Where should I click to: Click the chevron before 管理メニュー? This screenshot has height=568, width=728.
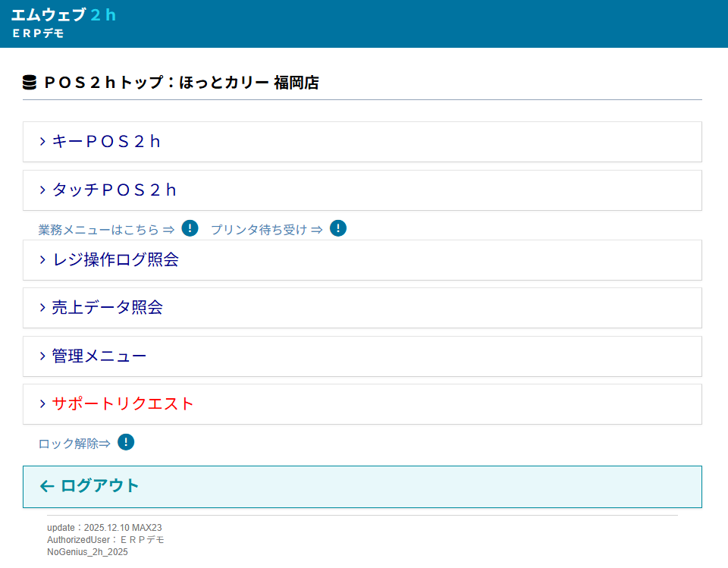click(x=42, y=356)
